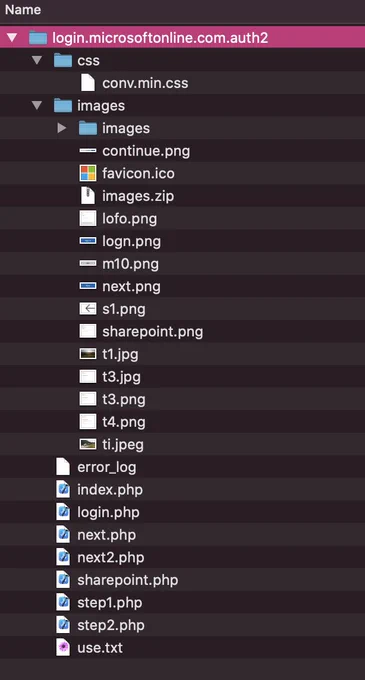Click the sharepoint.php file icon
This screenshot has width=365, height=680.
pyautogui.click(x=63, y=580)
